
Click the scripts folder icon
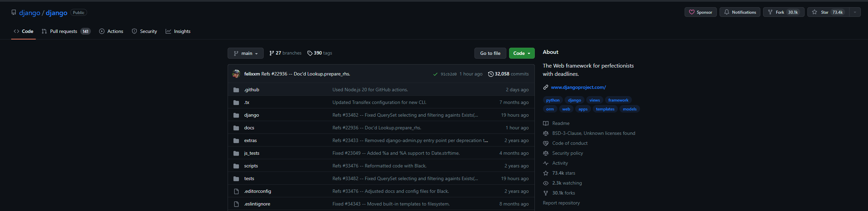(x=236, y=166)
